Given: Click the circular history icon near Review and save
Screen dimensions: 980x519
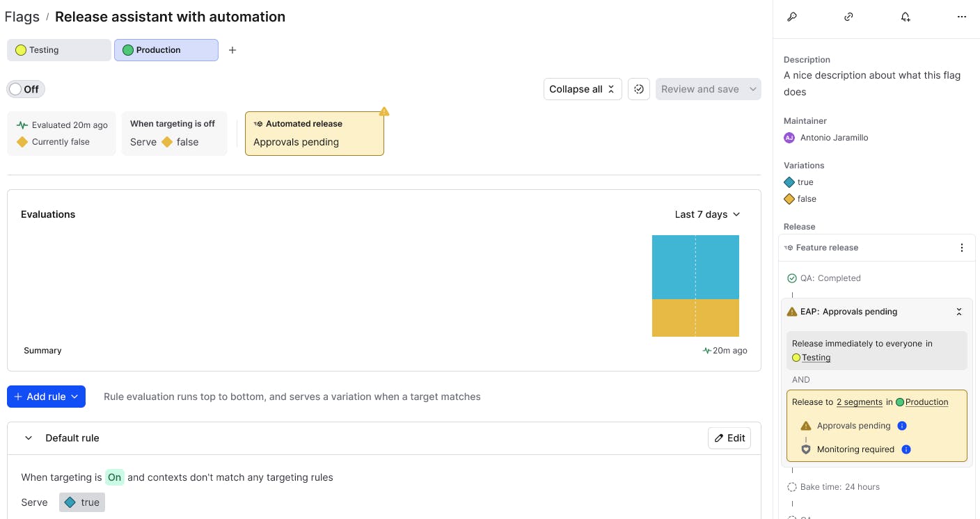Looking at the screenshot, I should [639, 89].
